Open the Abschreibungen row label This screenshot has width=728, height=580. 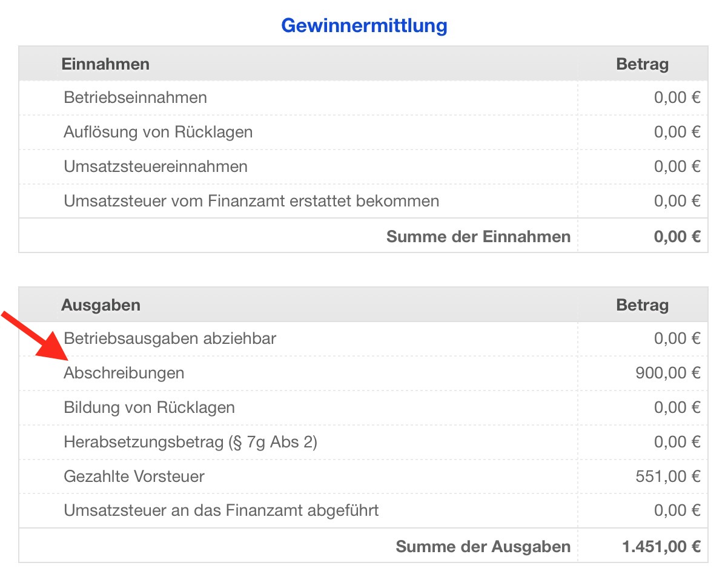[124, 373]
